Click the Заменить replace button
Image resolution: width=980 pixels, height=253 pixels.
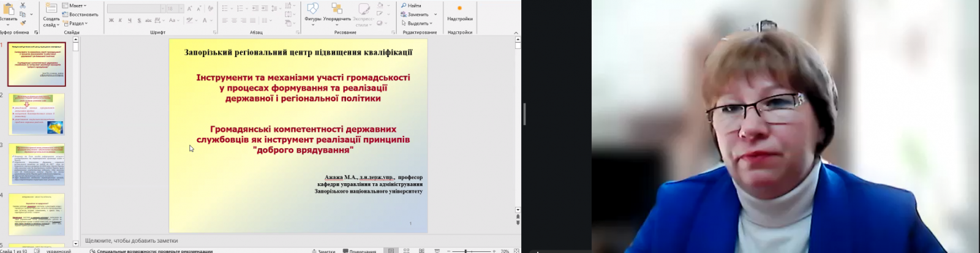pos(417,14)
